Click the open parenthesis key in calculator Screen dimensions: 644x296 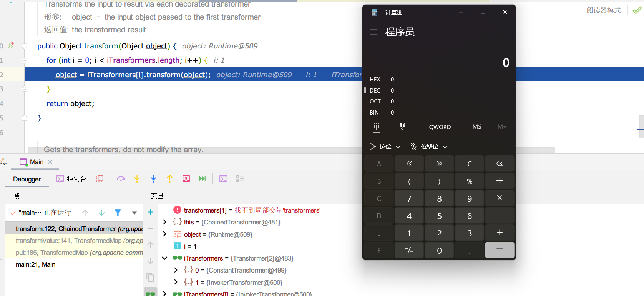click(409, 181)
